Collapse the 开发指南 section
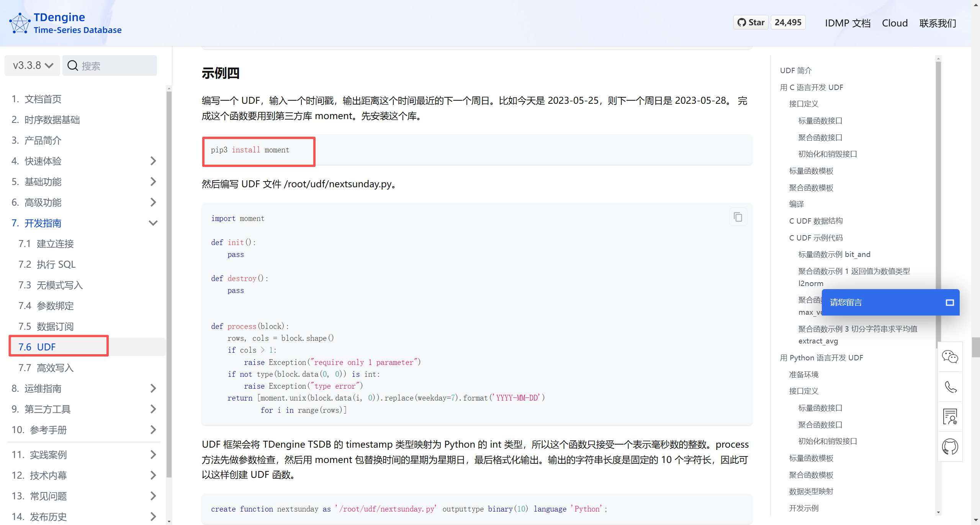980x525 pixels. pyautogui.click(x=153, y=223)
